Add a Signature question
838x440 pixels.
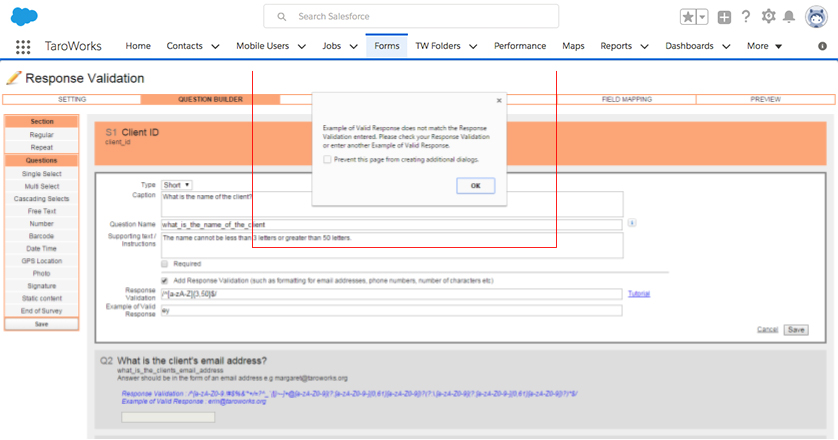[42, 286]
